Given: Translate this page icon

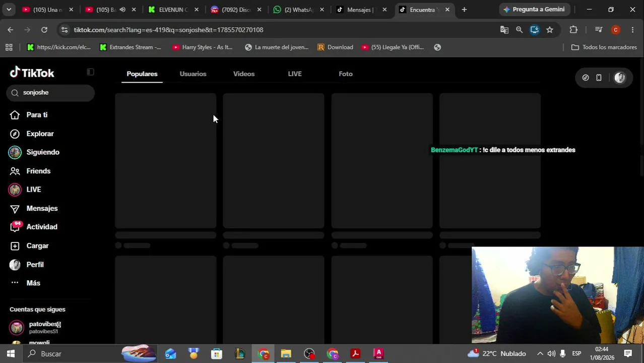Looking at the screenshot, I should pos(504,30).
